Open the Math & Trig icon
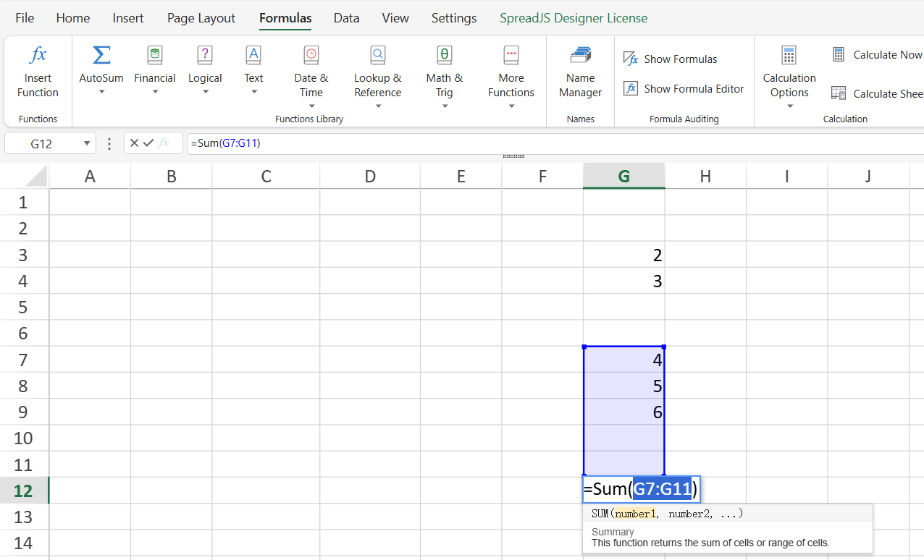 [445, 55]
